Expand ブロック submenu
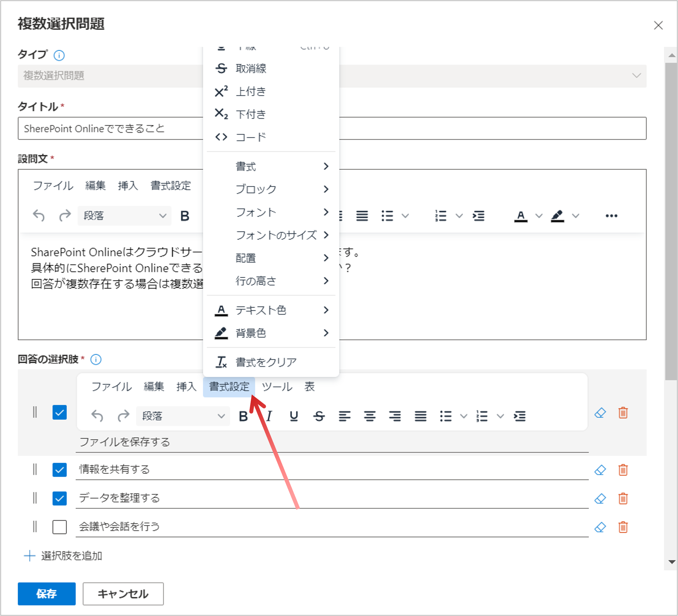The image size is (678, 616). pos(271,189)
